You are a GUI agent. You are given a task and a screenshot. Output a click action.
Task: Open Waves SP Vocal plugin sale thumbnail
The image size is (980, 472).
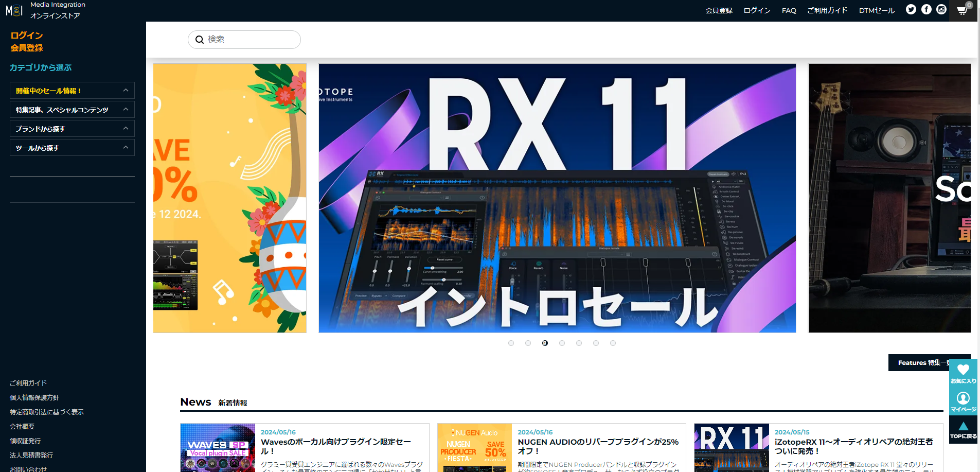[x=218, y=448]
